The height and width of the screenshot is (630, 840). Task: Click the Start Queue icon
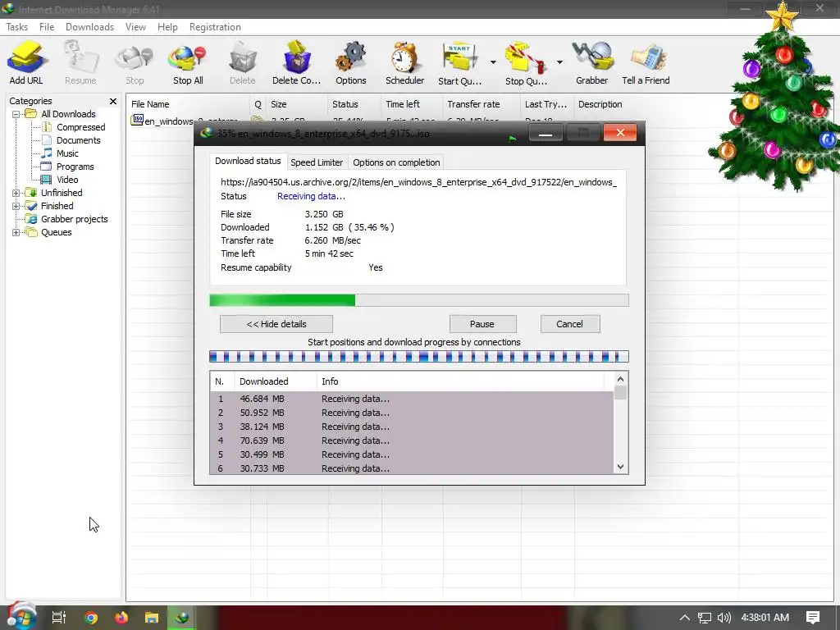(x=459, y=63)
